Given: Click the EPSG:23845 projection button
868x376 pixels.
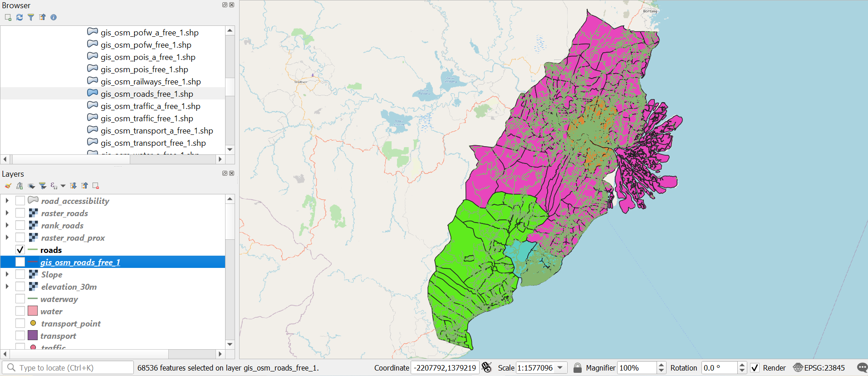Looking at the screenshot, I should (819, 368).
